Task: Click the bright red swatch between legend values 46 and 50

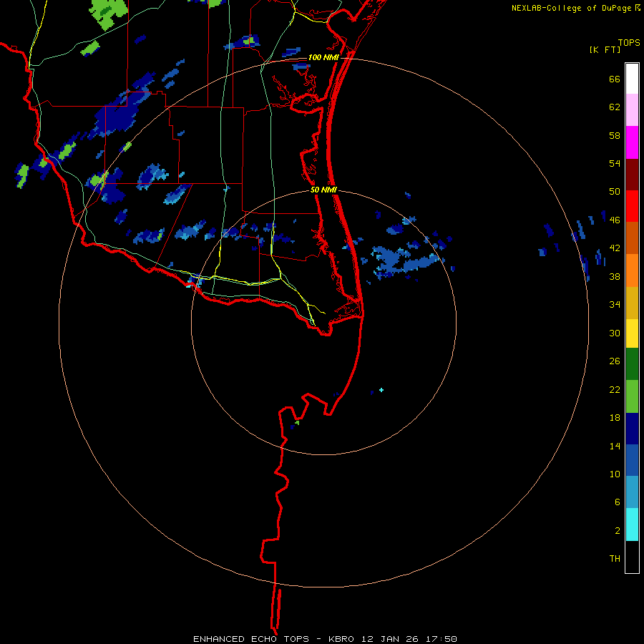Action: click(x=632, y=206)
